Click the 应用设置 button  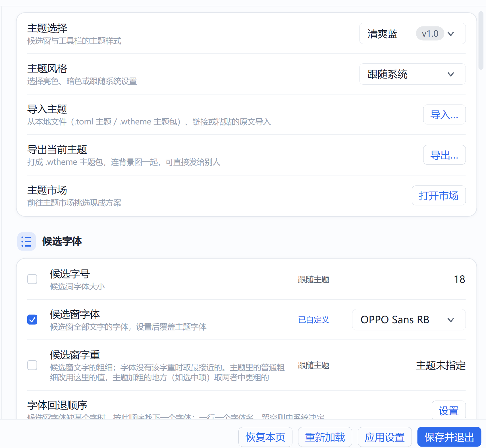point(385,437)
